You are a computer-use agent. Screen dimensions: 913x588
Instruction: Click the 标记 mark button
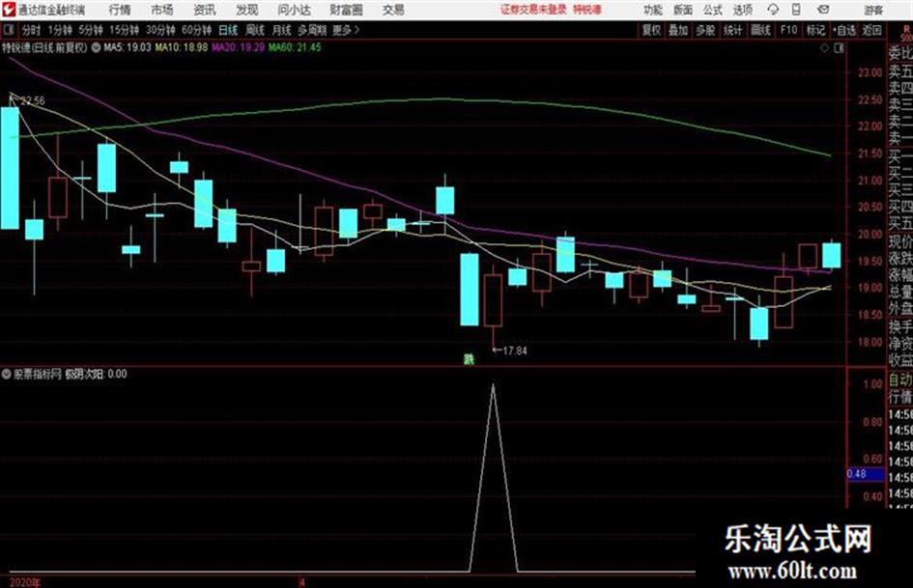click(815, 30)
